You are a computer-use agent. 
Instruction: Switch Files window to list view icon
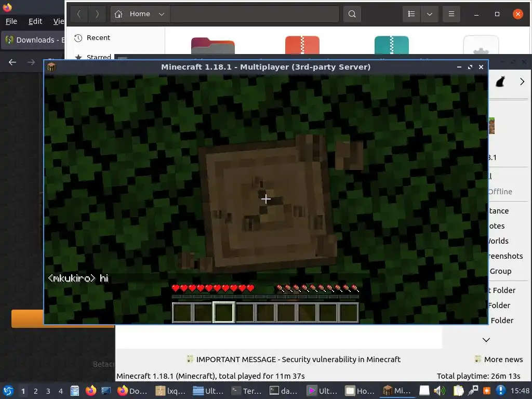(411, 14)
